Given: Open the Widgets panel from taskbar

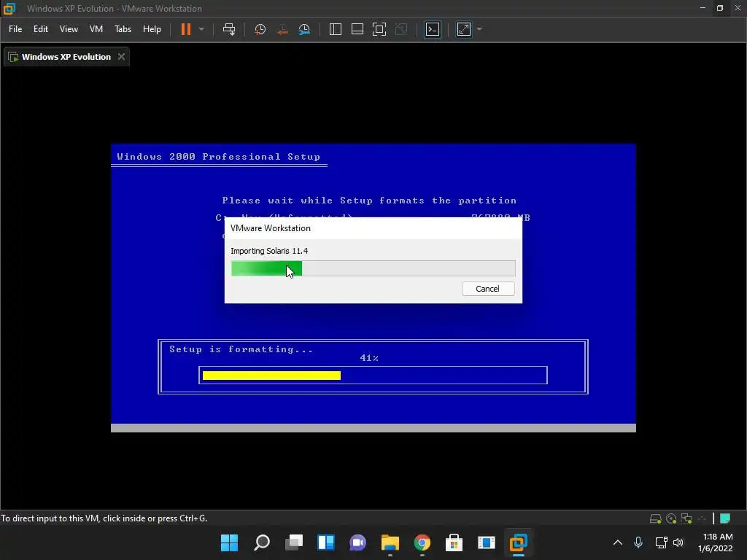Looking at the screenshot, I should click(x=326, y=542).
